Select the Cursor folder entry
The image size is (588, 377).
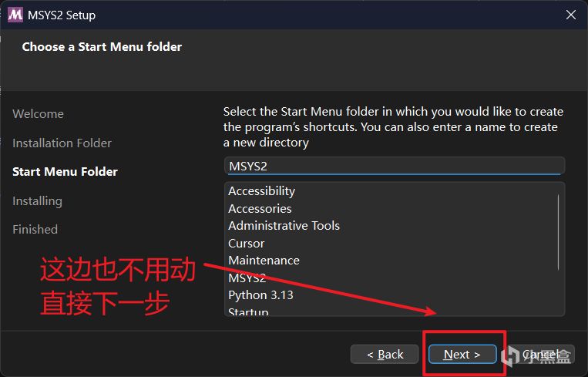(x=247, y=243)
